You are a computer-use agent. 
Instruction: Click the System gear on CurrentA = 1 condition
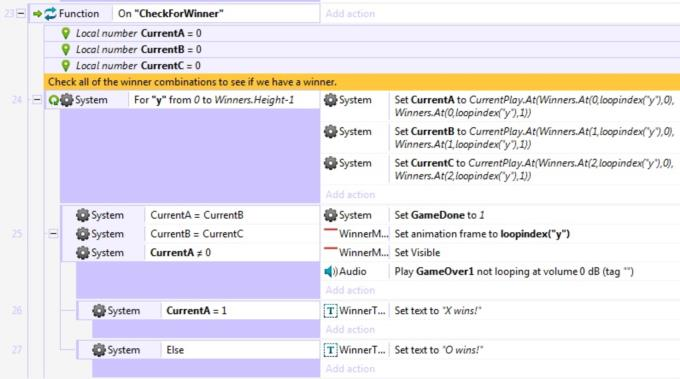(99, 311)
